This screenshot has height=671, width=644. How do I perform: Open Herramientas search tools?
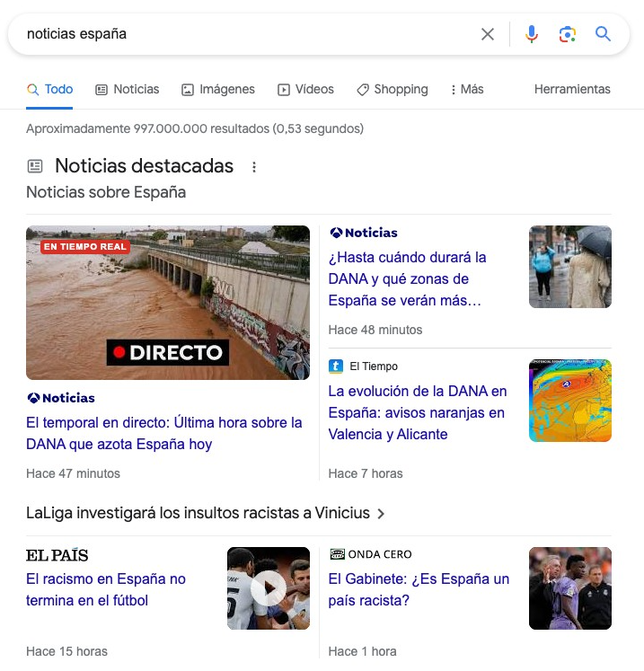pyautogui.click(x=572, y=90)
